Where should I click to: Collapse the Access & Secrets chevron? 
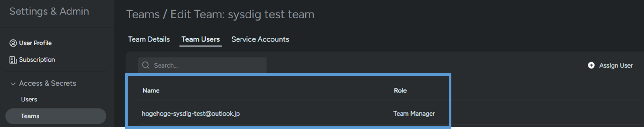13,84
